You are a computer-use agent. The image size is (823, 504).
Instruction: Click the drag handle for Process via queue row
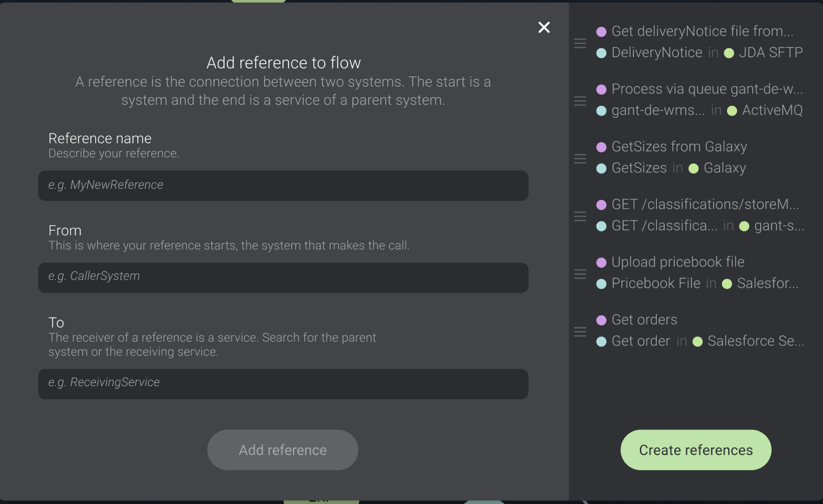[x=580, y=100]
